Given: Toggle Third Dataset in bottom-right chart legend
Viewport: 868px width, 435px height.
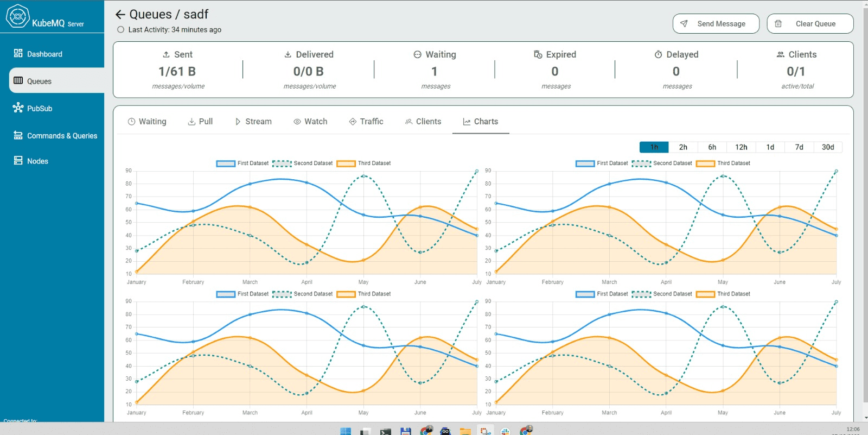Looking at the screenshot, I should (723, 294).
